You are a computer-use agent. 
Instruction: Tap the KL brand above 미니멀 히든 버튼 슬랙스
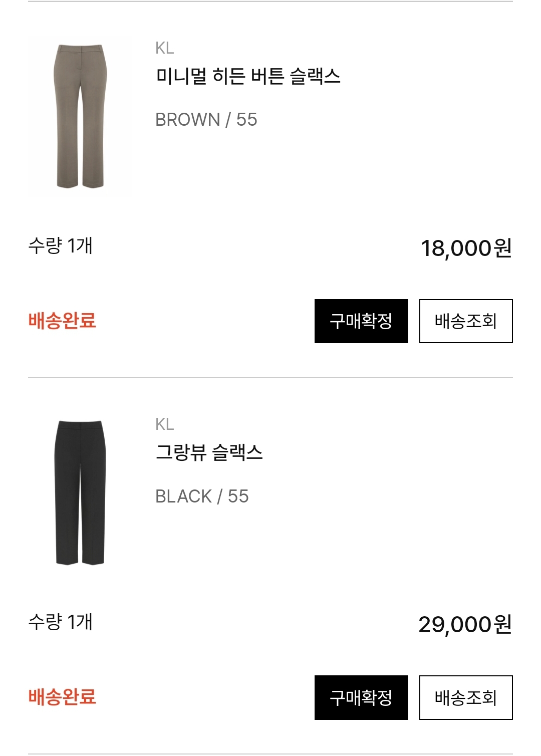[x=164, y=48]
